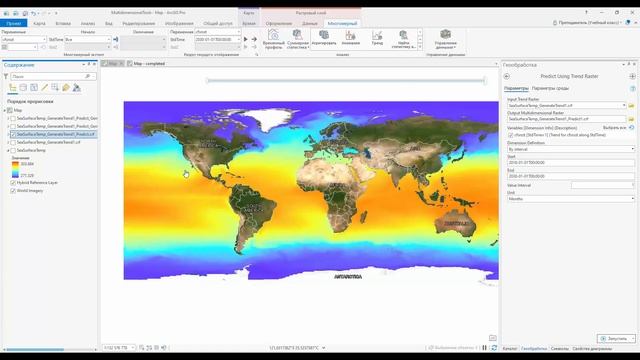Open the Каталог pane tab at bottom
Image resolution: width=640 pixels, height=360 pixels.
(509, 349)
